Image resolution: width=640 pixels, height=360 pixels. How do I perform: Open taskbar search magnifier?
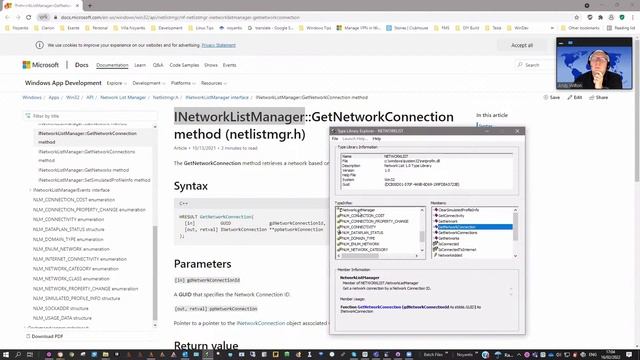[x=18, y=355]
